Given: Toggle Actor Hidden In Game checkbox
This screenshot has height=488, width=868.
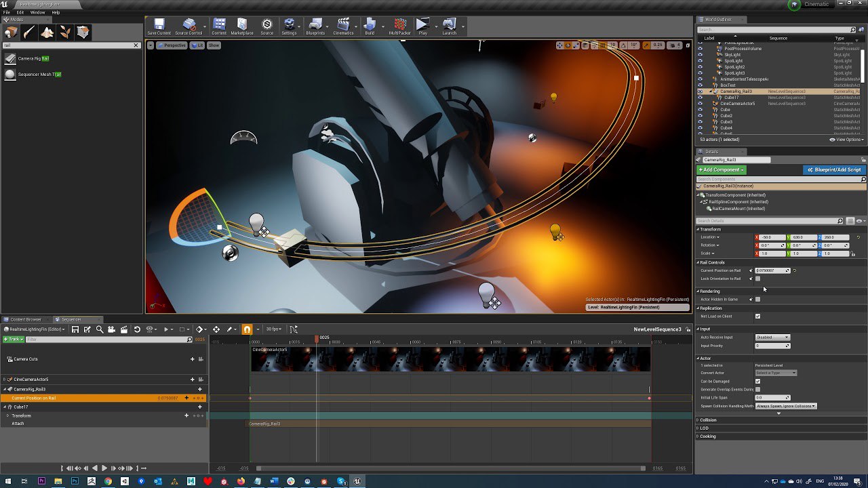Looking at the screenshot, I should click(757, 299).
